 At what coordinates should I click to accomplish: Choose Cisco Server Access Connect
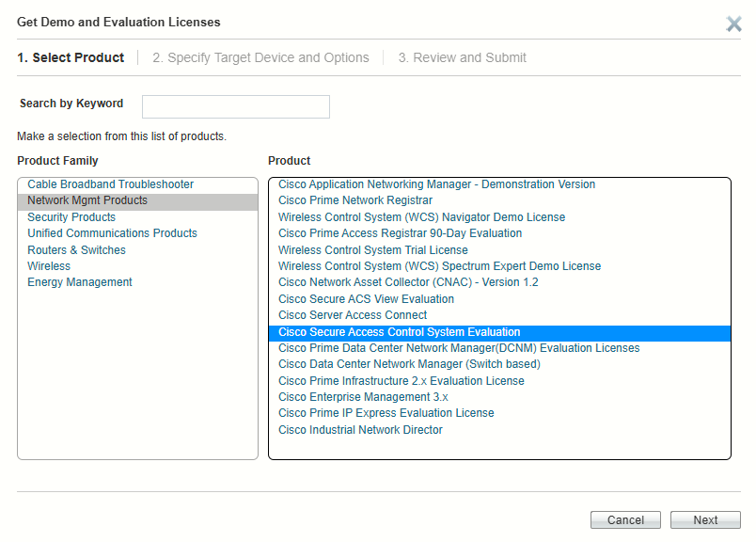[499, 315]
